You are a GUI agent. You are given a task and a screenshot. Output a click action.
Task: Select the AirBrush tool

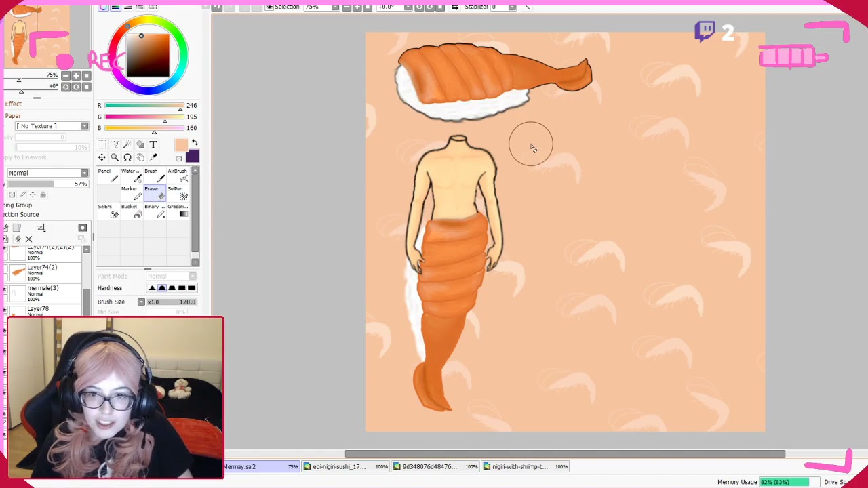[178, 175]
